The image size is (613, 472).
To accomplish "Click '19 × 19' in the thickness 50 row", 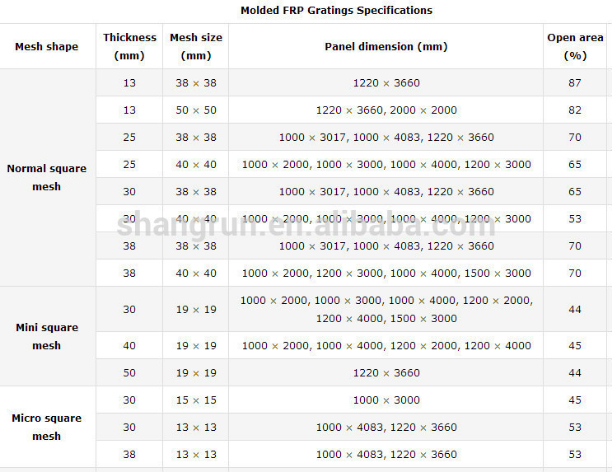I will tap(196, 373).
